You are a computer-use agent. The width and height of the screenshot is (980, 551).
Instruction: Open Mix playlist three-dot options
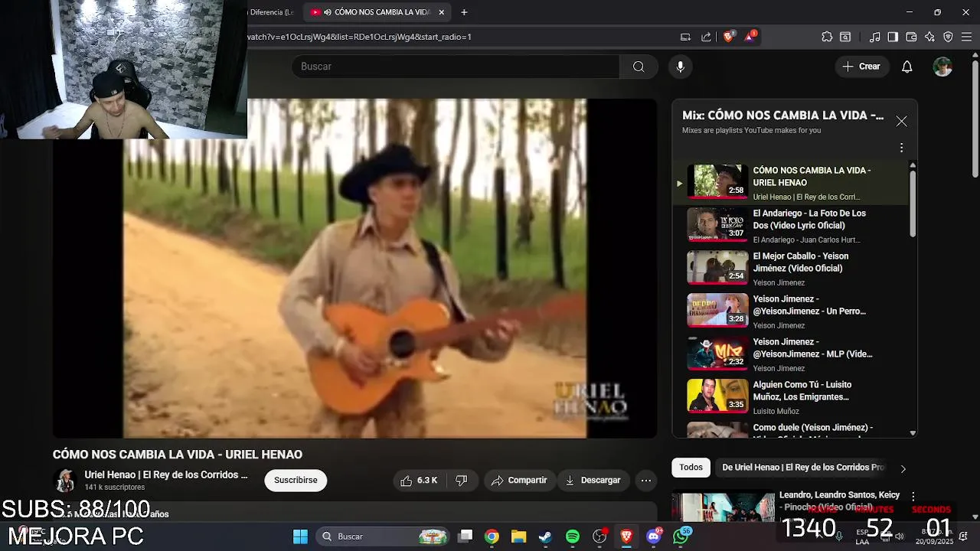901,148
